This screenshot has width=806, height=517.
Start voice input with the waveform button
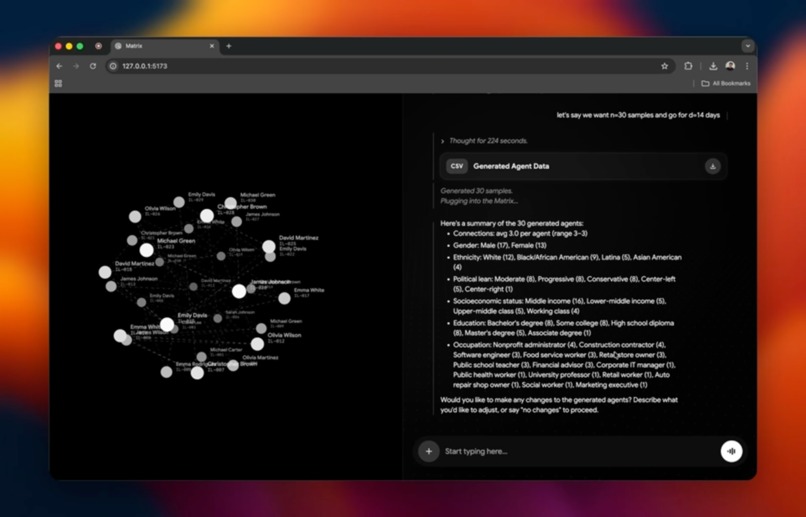coord(731,451)
